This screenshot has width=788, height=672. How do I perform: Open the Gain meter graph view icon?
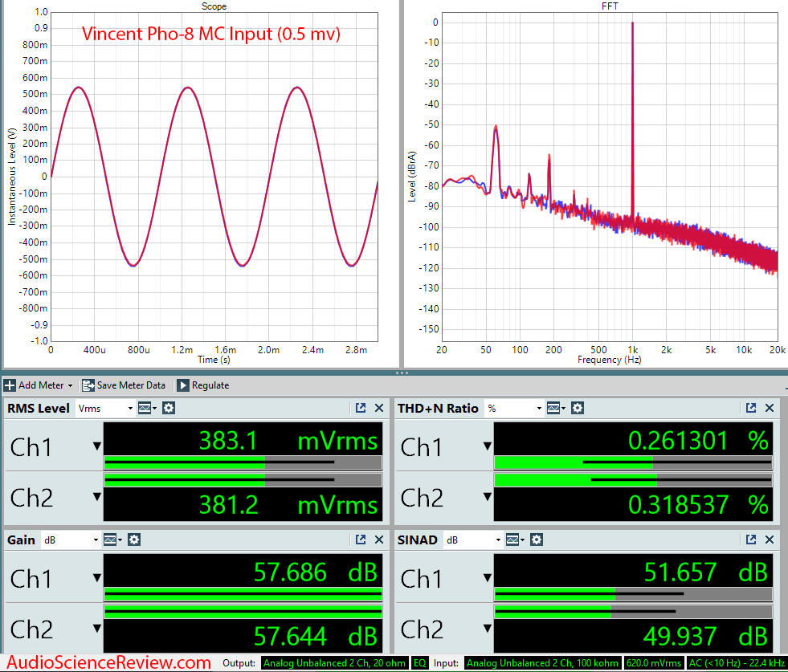click(112, 540)
